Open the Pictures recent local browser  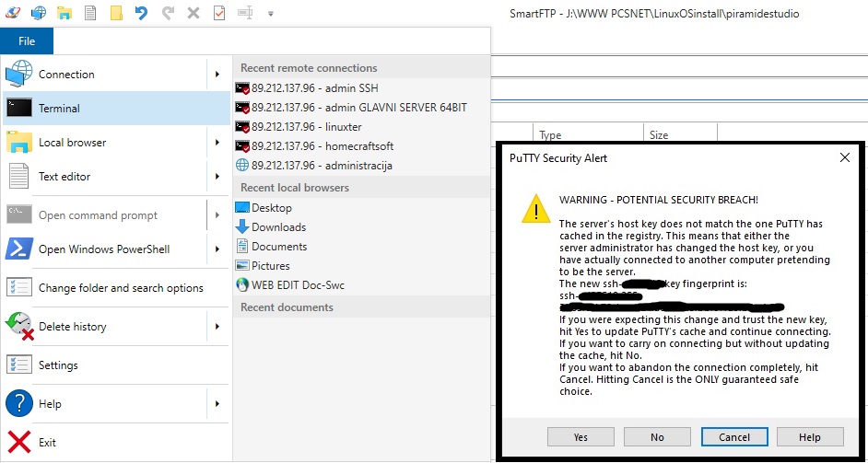tap(362, 265)
